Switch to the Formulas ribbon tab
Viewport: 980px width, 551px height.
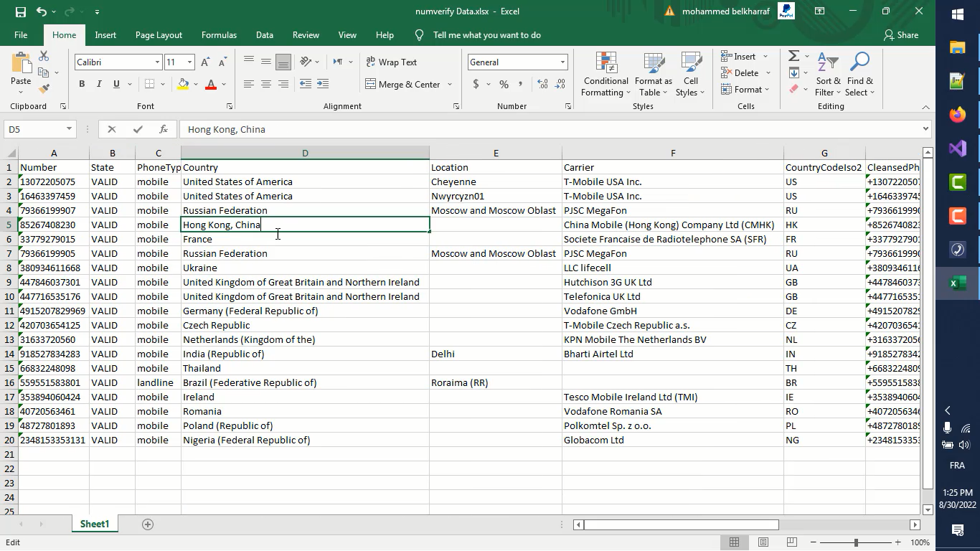tap(219, 34)
